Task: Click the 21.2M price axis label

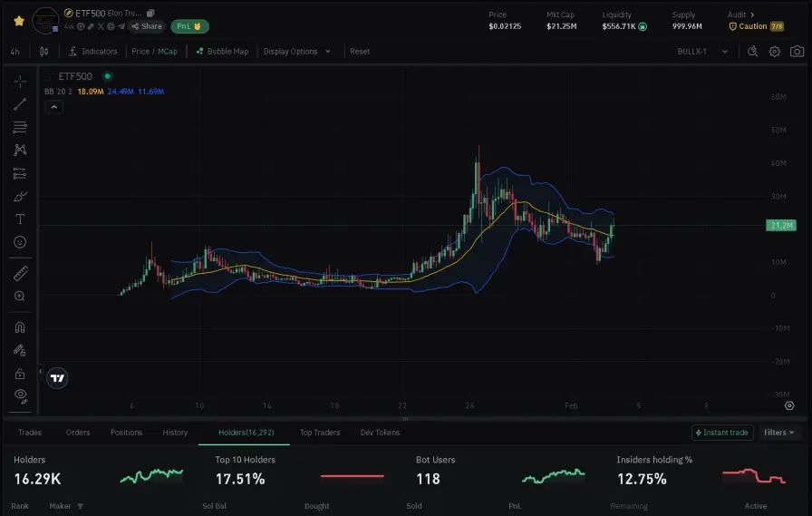Action: tap(781, 226)
